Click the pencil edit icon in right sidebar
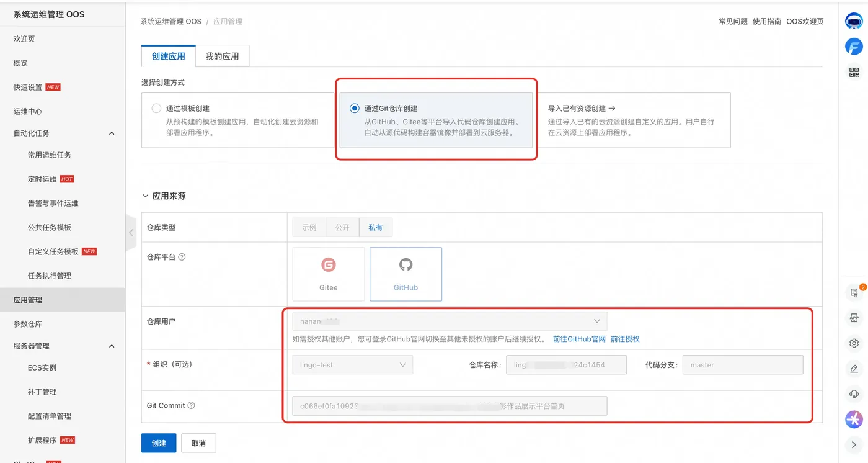 pyautogui.click(x=854, y=369)
